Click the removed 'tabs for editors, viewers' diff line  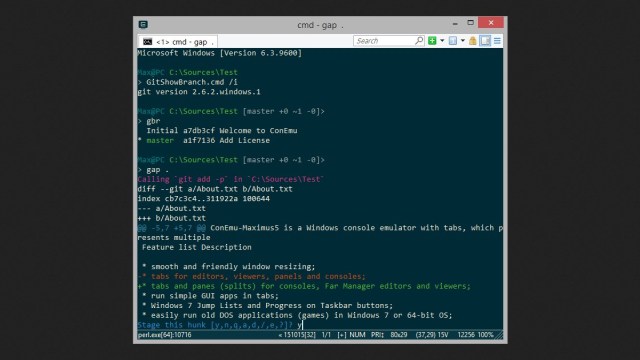pyautogui.click(x=251, y=276)
